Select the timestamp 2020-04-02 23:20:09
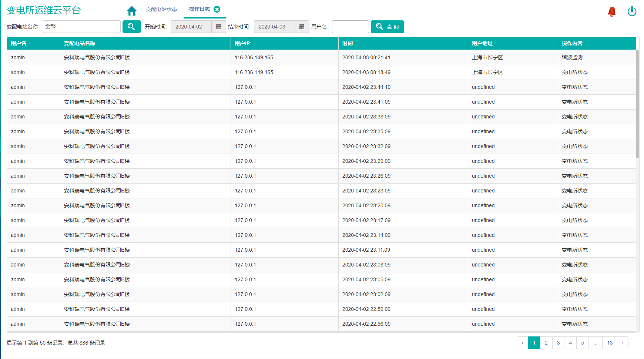Image resolution: width=644 pixels, height=359 pixels. click(x=366, y=205)
